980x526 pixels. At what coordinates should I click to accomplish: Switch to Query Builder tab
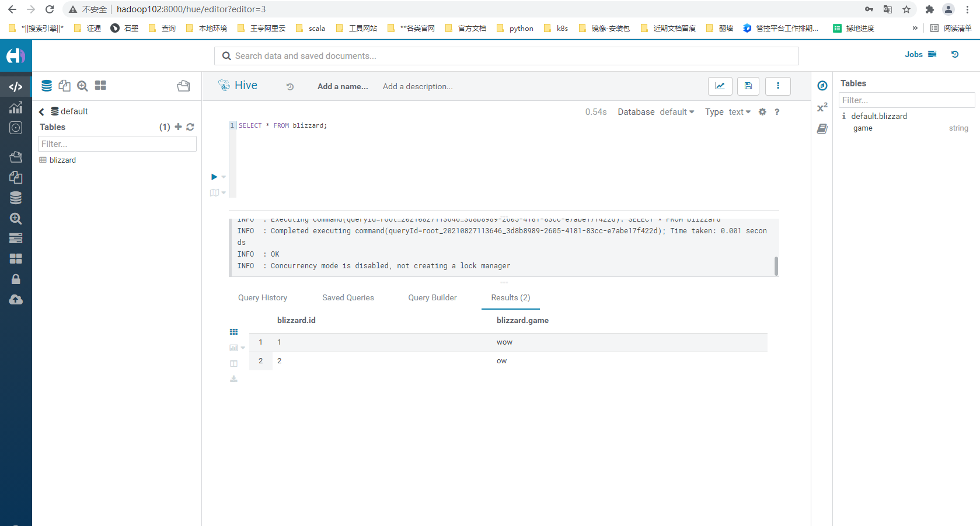(x=433, y=297)
